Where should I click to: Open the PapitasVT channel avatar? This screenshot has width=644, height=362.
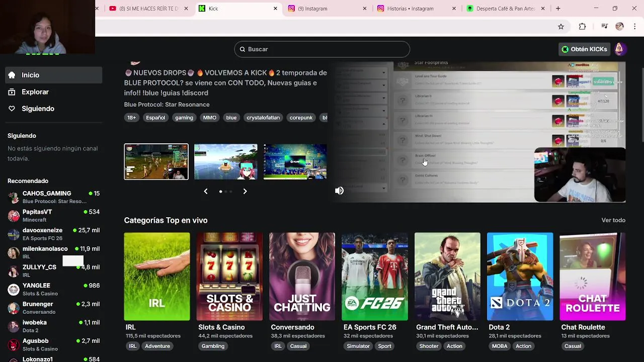pyautogui.click(x=14, y=216)
